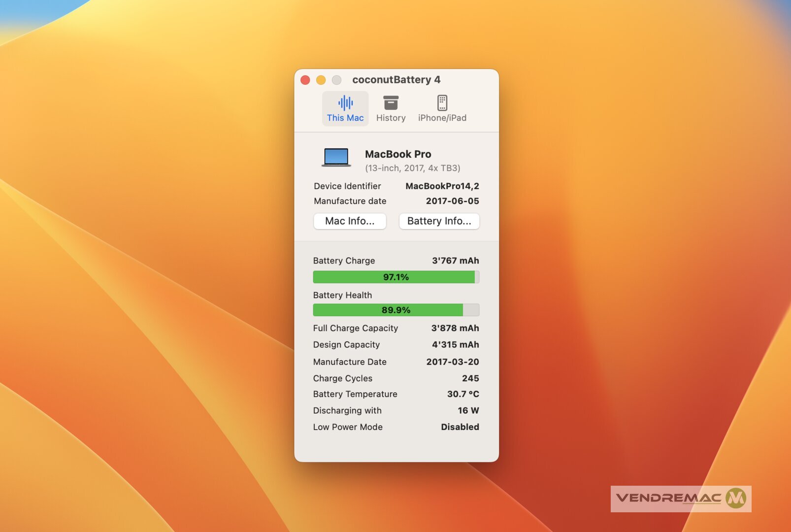Image resolution: width=791 pixels, height=532 pixels.
Task: Open the Mac Info... dialog
Action: tap(350, 221)
